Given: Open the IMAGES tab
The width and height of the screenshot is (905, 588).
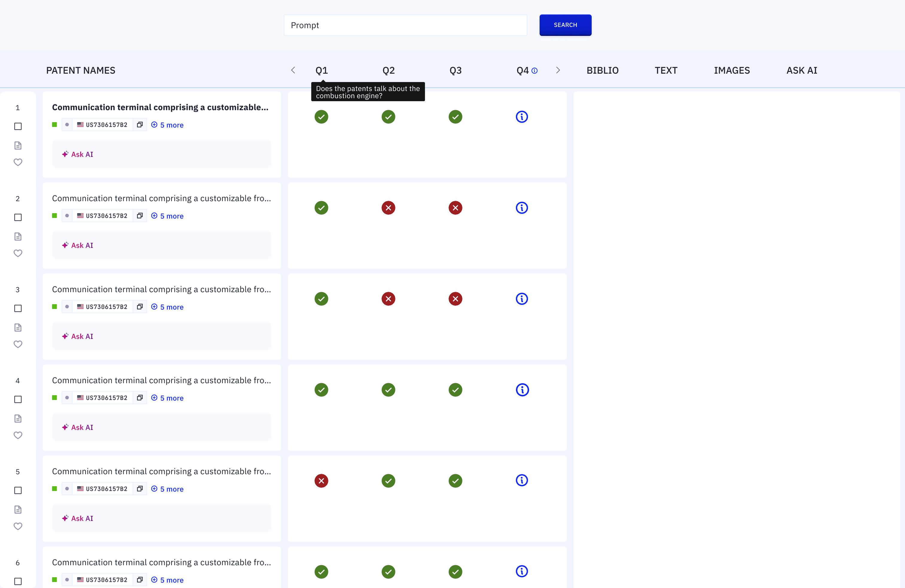Looking at the screenshot, I should pos(732,70).
